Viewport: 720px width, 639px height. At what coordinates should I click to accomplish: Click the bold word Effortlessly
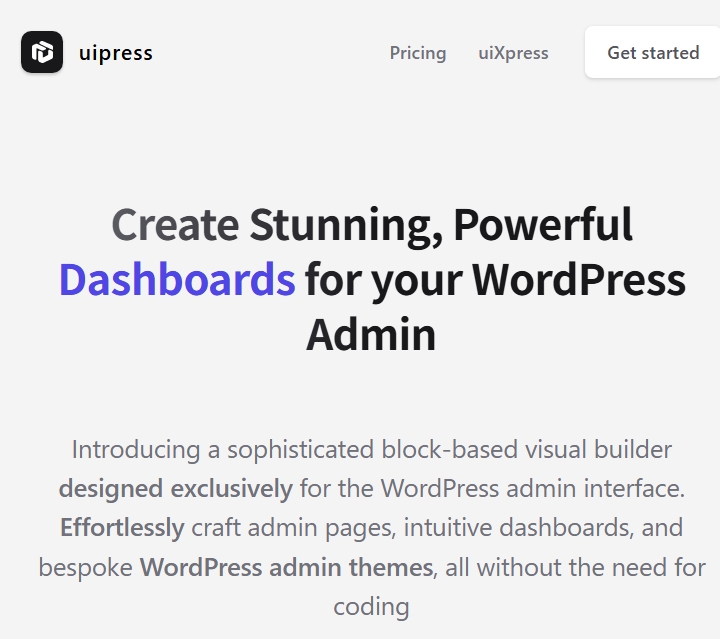click(x=122, y=527)
